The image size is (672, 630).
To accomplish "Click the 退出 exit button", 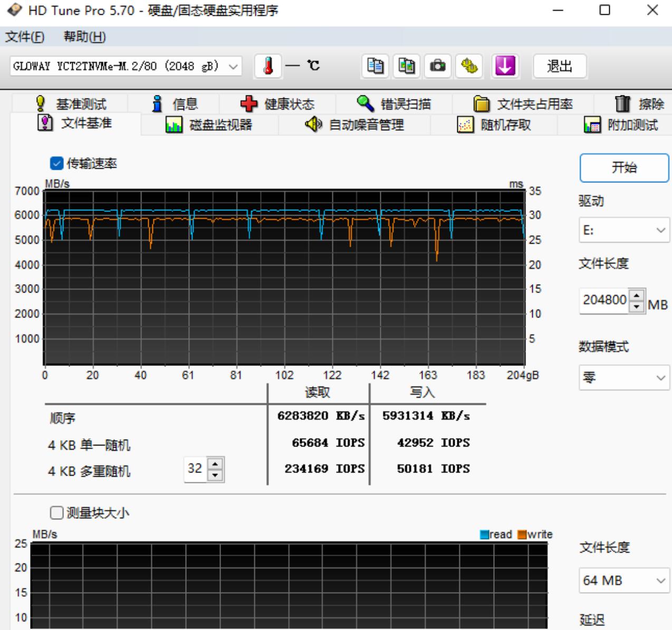I will click(x=560, y=66).
